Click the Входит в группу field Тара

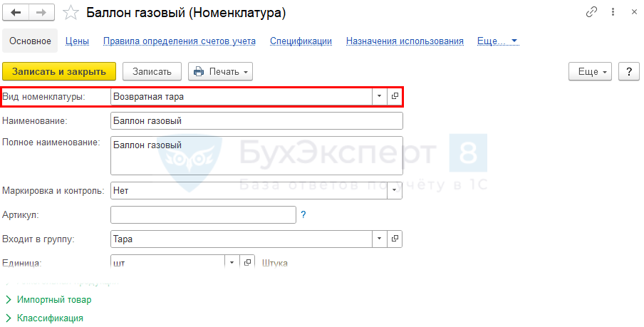(241, 239)
